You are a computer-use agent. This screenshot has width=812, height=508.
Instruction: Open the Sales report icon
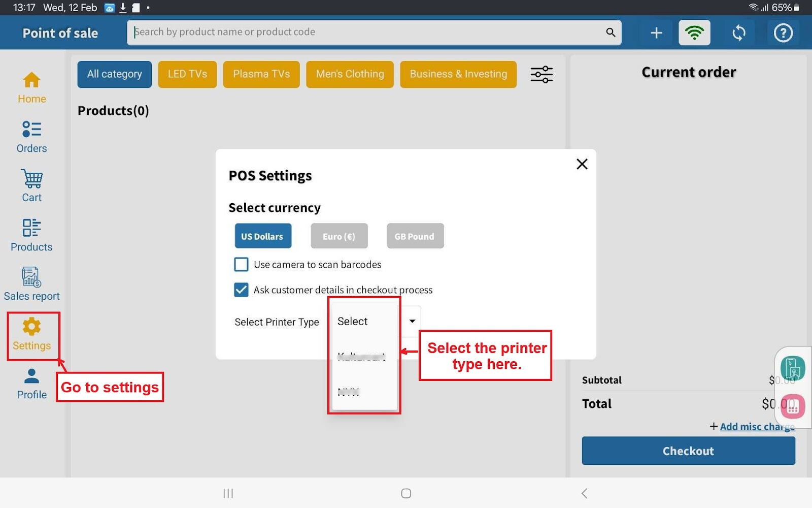pyautogui.click(x=31, y=284)
